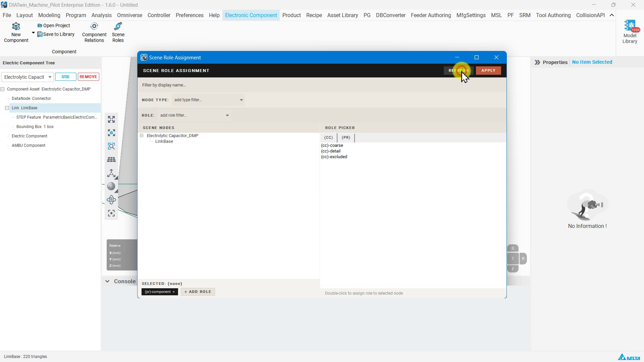This screenshot has height=362, width=644.
Task: Open the Electronic Component ribbon tab
Action: tap(251, 15)
